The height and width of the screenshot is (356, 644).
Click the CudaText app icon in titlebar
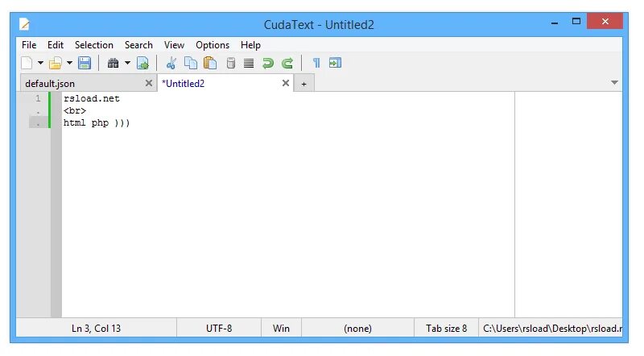coord(24,24)
